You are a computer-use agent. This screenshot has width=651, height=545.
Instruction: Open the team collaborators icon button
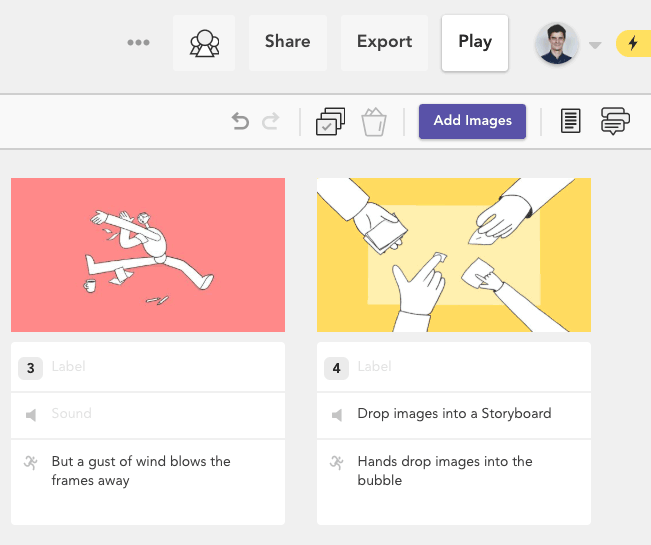(204, 43)
